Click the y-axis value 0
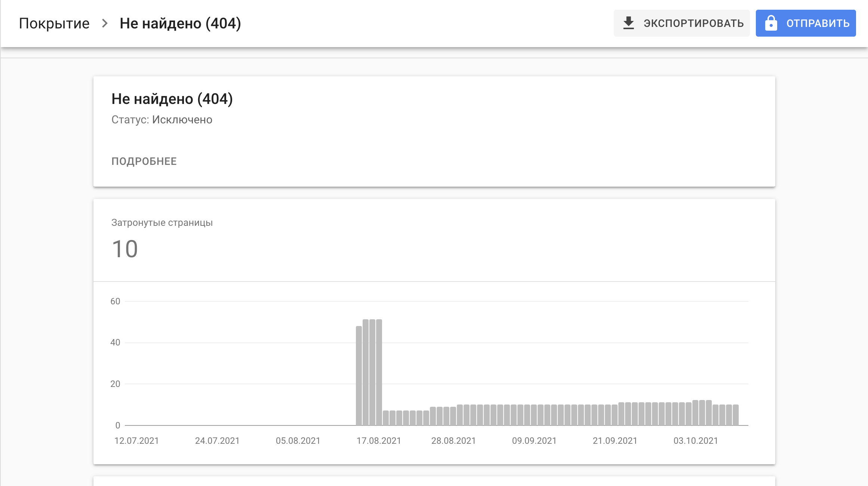868x486 pixels. (118, 425)
